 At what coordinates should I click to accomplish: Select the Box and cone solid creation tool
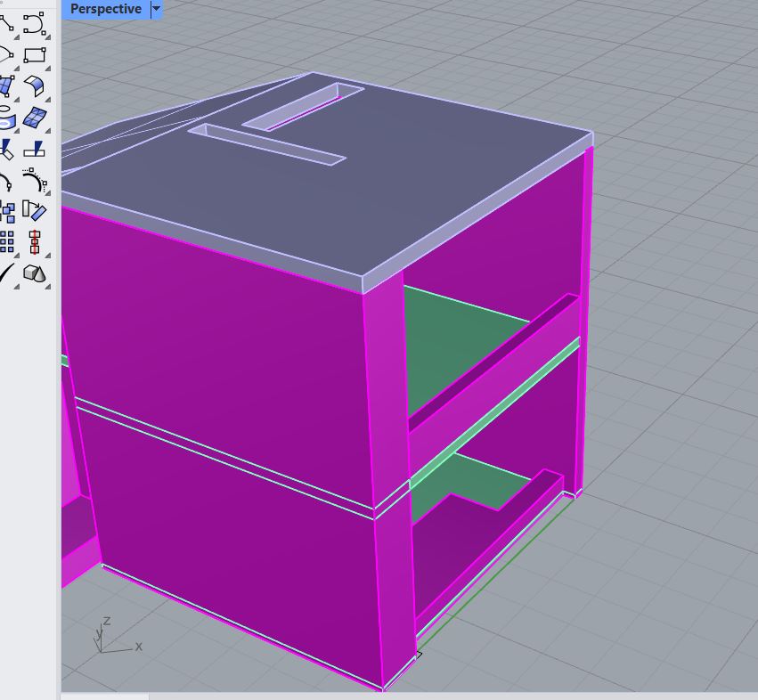click(x=35, y=273)
